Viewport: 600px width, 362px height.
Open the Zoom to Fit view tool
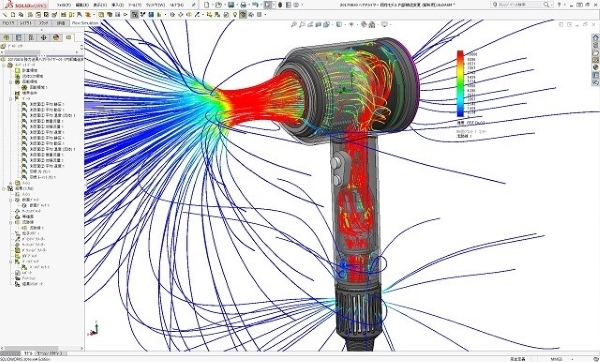tap(293, 24)
